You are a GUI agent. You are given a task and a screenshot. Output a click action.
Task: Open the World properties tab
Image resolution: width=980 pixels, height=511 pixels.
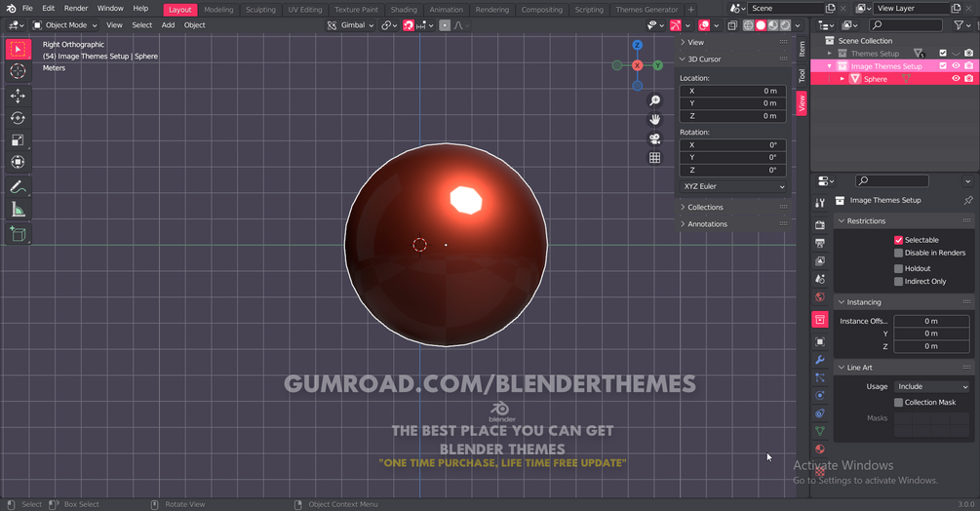[820, 297]
